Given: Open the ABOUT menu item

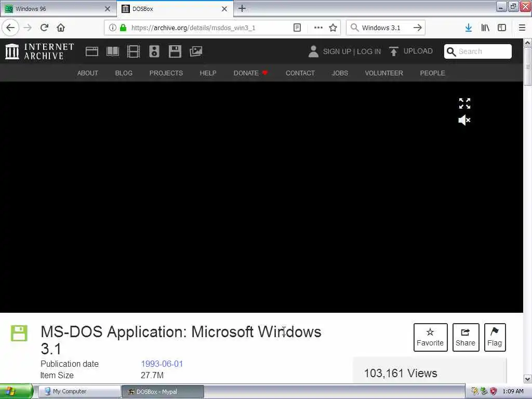Looking at the screenshot, I should (x=87, y=73).
